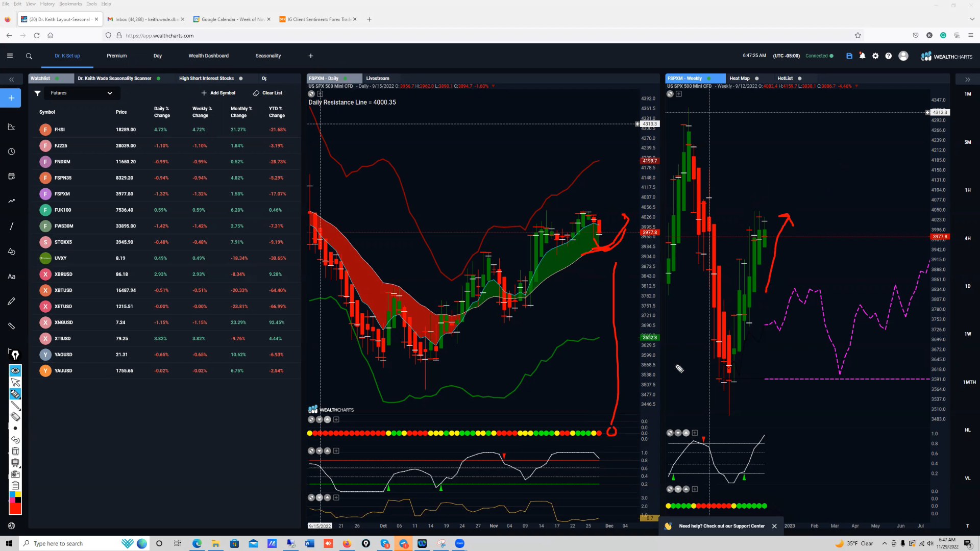Viewport: 980px width, 551px height.
Task: Expand the right panel with double chevron
Action: click(x=967, y=80)
